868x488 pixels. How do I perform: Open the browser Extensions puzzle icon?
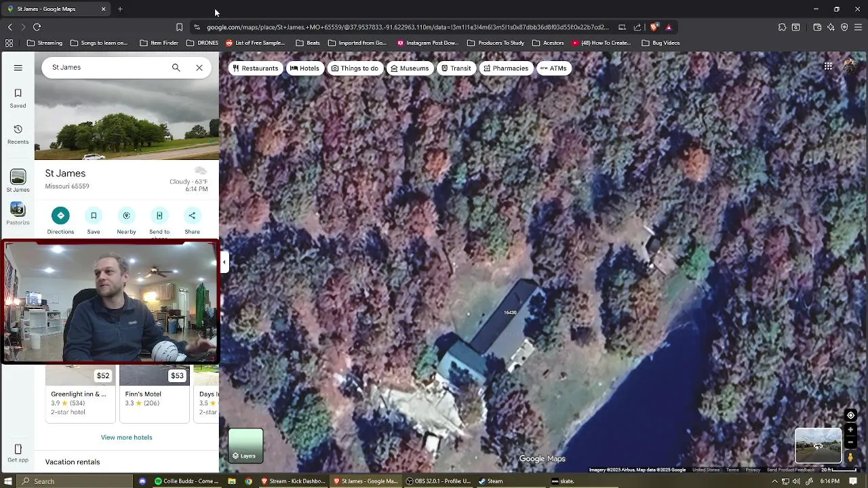pyautogui.click(x=782, y=27)
